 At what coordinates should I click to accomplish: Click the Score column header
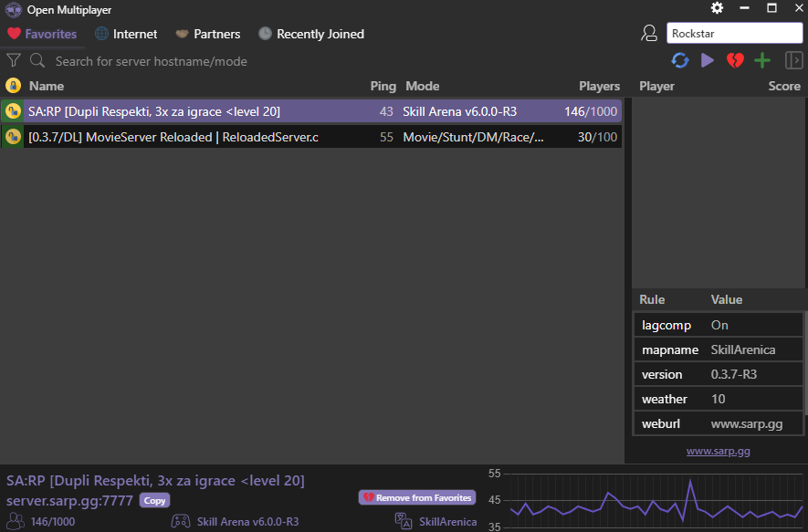(784, 86)
